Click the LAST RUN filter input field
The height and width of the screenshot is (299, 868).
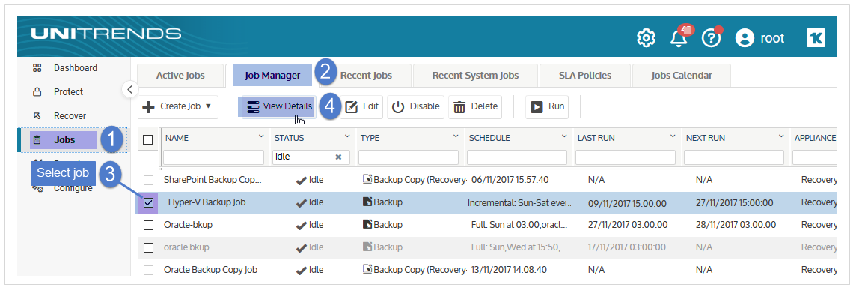(x=626, y=157)
